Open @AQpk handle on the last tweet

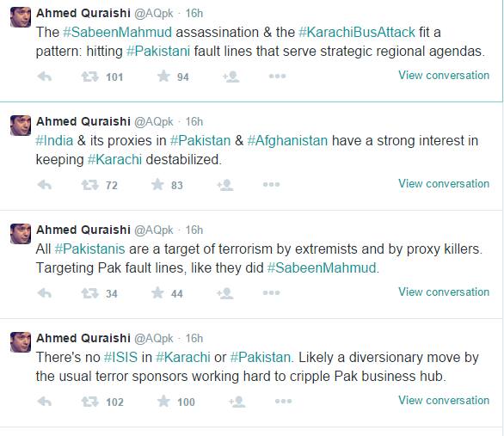(x=154, y=338)
